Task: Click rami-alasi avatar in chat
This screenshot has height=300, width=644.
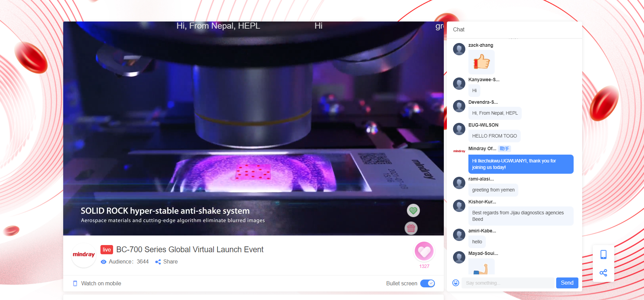Action: 459,183
